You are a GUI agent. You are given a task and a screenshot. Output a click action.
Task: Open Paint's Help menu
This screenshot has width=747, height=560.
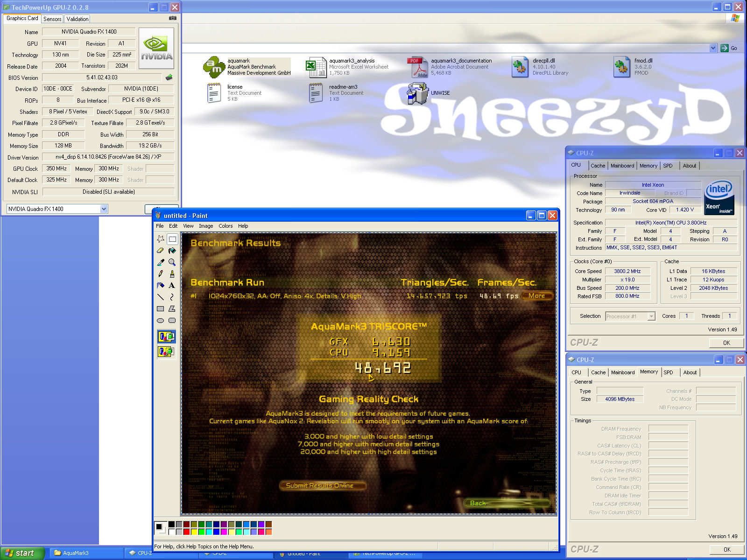click(x=243, y=226)
